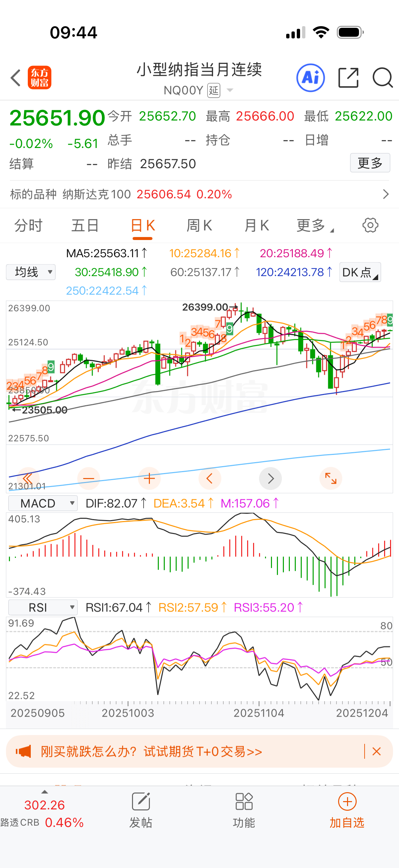Tap the latest price 25651.90
Screen dimensions: 399x868
coord(57,118)
